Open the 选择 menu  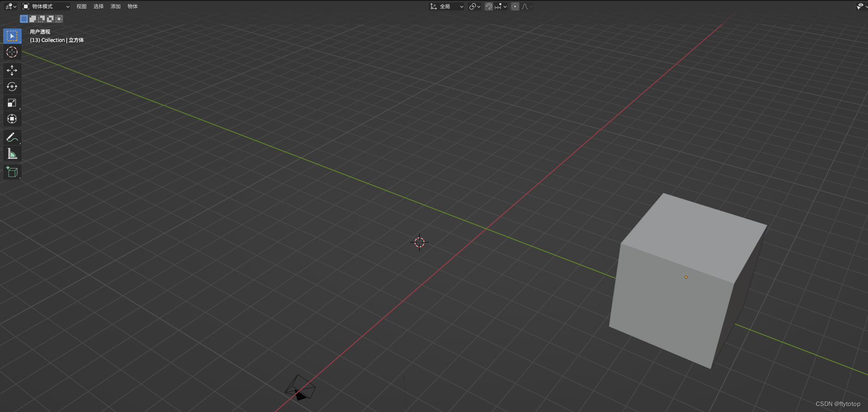coord(99,6)
